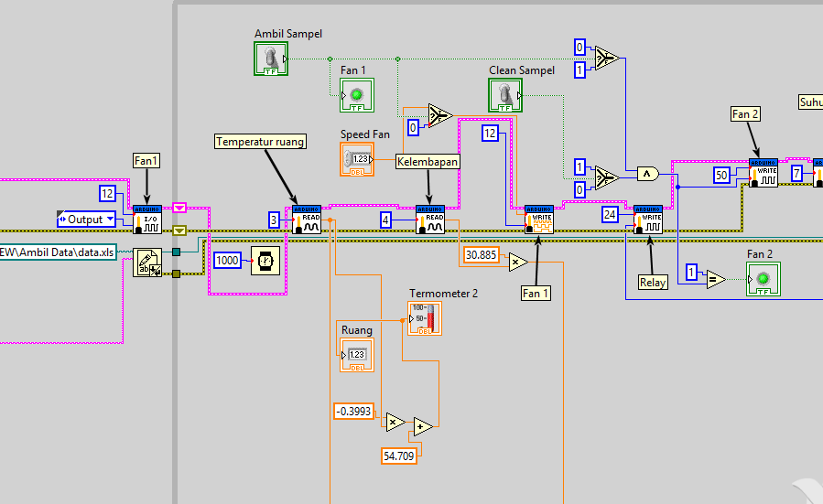Select the write-to-file node beside data.xls path
Image resolution: width=823 pixels, height=504 pixels.
point(147,263)
